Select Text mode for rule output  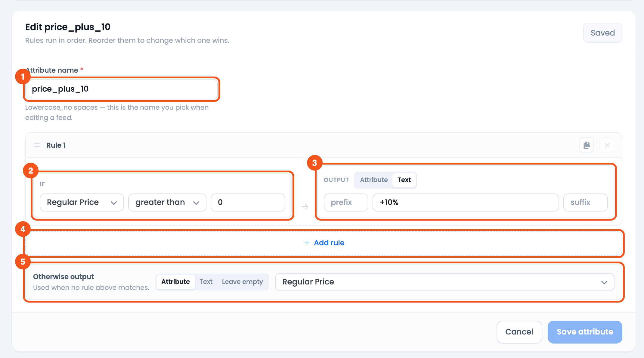click(x=404, y=180)
